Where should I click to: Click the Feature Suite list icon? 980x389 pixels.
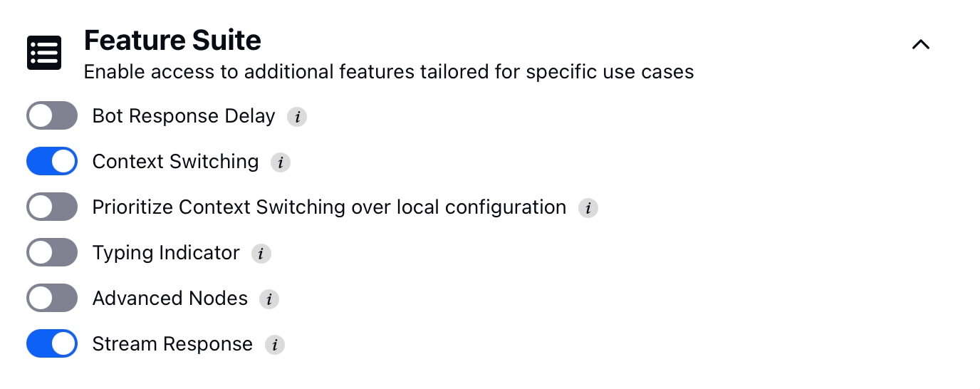click(44, 53)
